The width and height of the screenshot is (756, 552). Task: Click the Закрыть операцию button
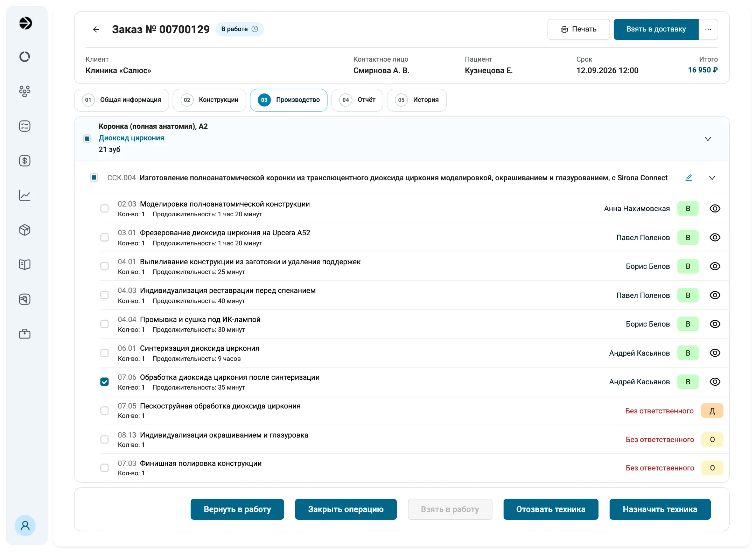[346, 509]
